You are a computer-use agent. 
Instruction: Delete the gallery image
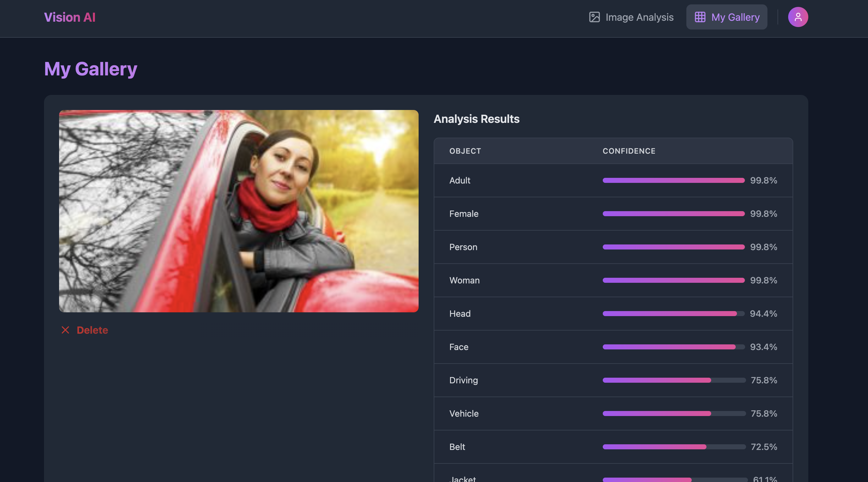85,330
